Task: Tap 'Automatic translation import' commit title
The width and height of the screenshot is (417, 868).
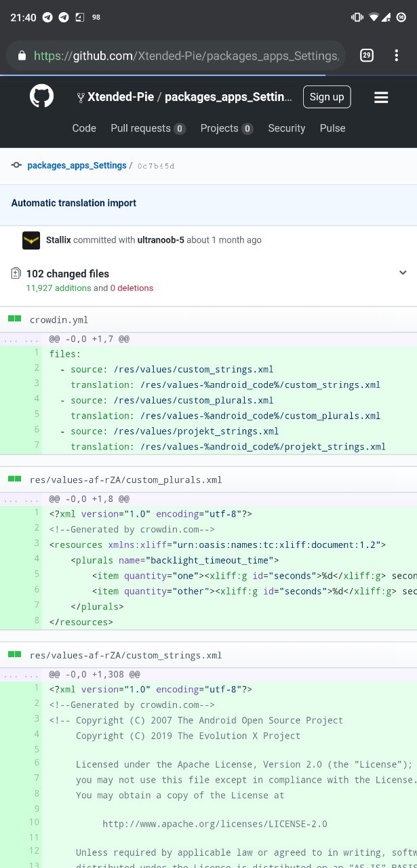Action: [74, 203]
